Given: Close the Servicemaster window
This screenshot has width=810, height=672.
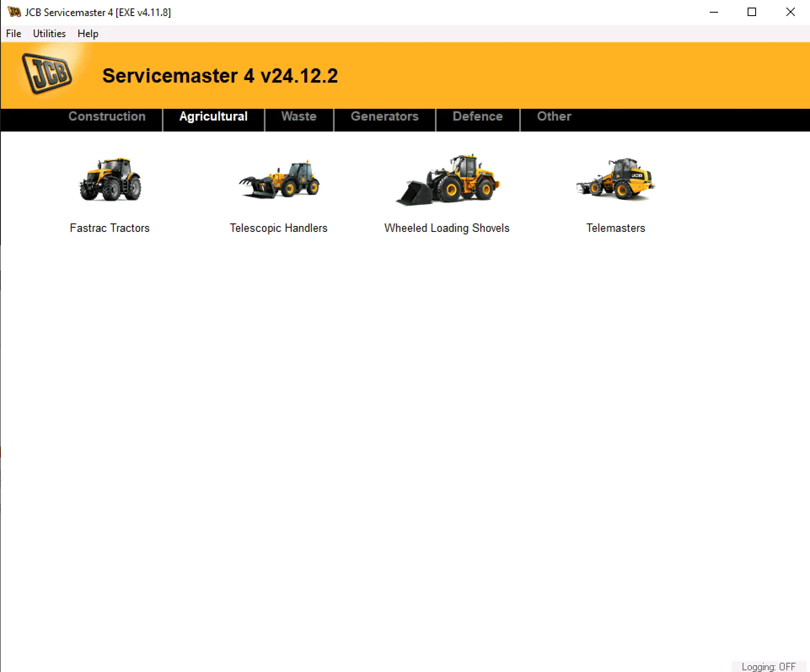Looking at the screenshot, I should pos(791,12).
